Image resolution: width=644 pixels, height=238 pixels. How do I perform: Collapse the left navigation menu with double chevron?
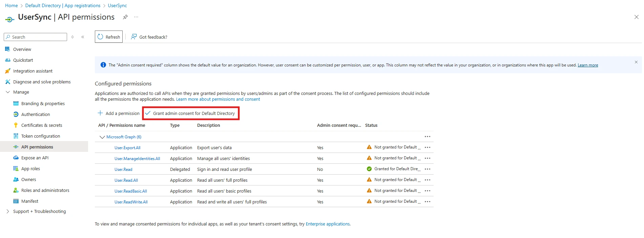[x=83, y=37]
